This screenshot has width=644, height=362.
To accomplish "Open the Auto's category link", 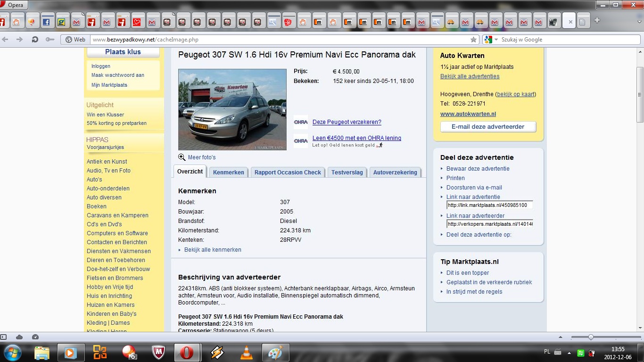I will point(94,180).
